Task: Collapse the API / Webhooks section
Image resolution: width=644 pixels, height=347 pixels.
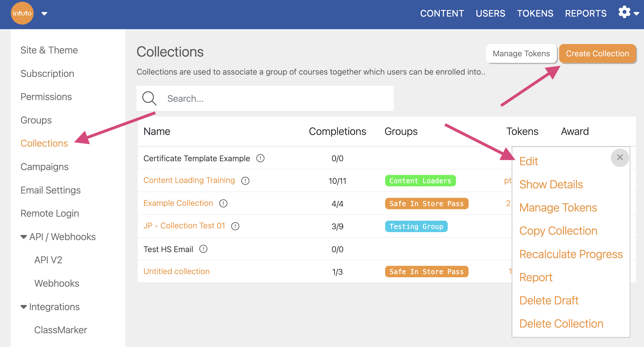Action: pos(24,237)
